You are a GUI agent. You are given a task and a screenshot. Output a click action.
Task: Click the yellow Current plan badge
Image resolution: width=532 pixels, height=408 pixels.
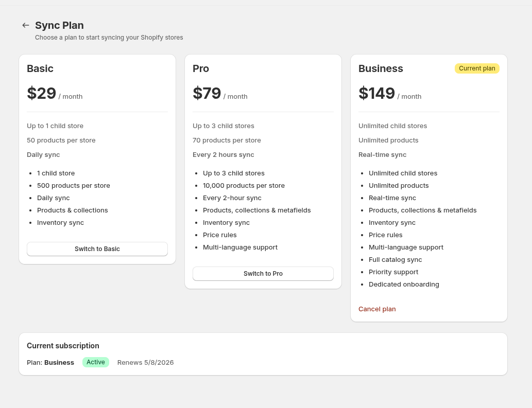477,68
